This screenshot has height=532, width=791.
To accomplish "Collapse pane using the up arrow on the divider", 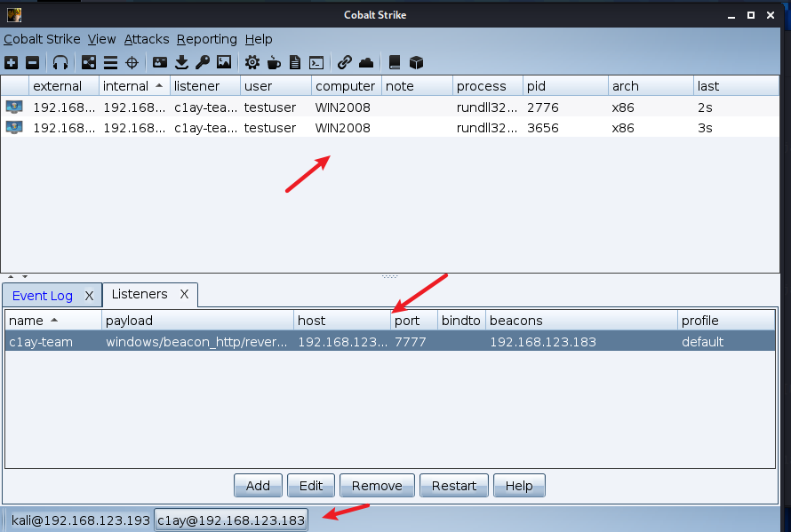I will tap(11, 276).
